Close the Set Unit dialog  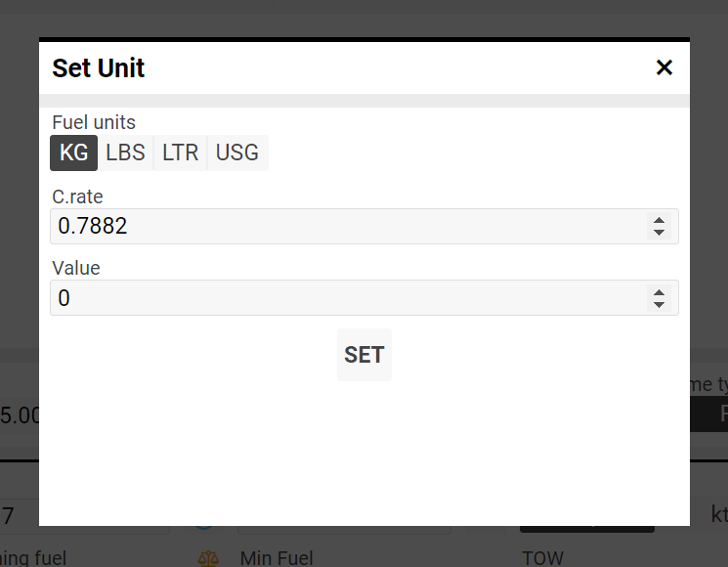664,67
